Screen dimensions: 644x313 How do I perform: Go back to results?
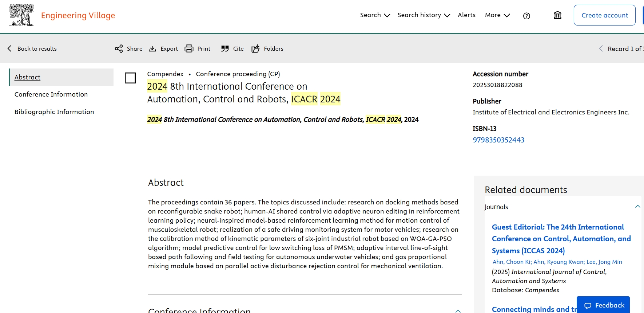tap(32, 48)
